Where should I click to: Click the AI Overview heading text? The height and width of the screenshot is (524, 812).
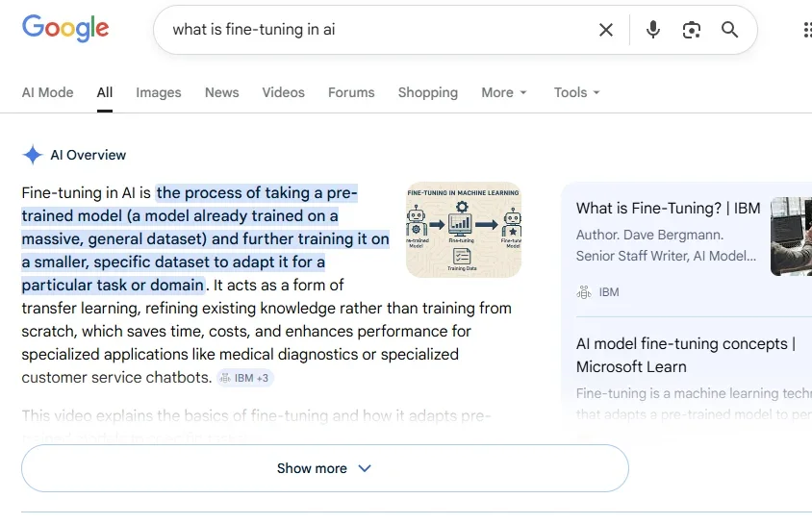89,155
